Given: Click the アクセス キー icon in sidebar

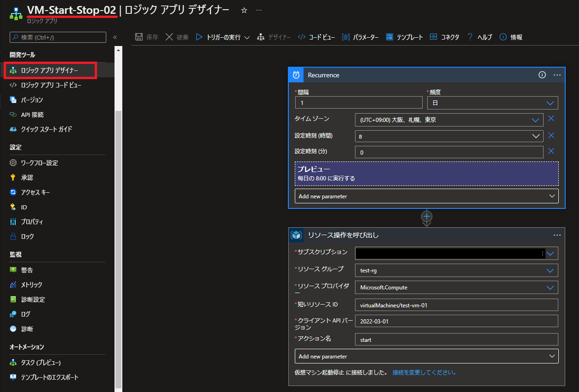Looking at the screenshot, I should pos(13,192).
